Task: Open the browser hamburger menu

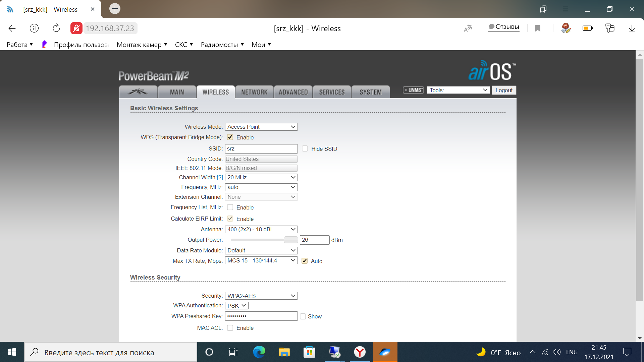Action: coord(566,9)
